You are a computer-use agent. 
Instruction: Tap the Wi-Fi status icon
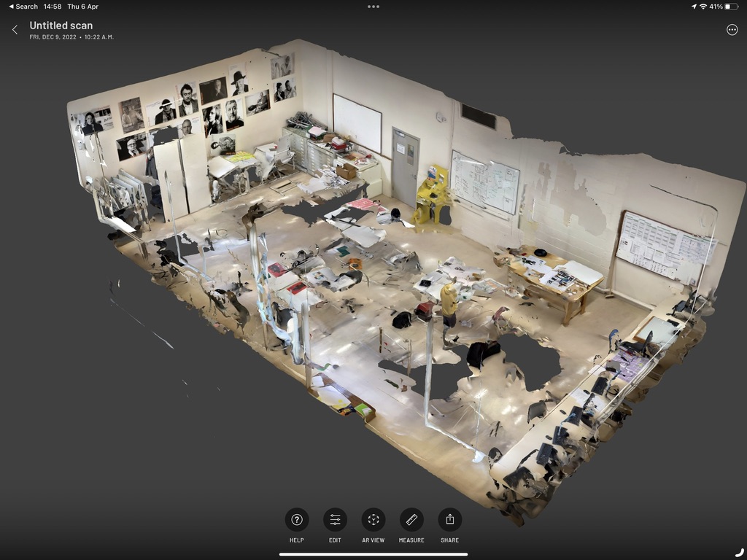coord(703,7)
